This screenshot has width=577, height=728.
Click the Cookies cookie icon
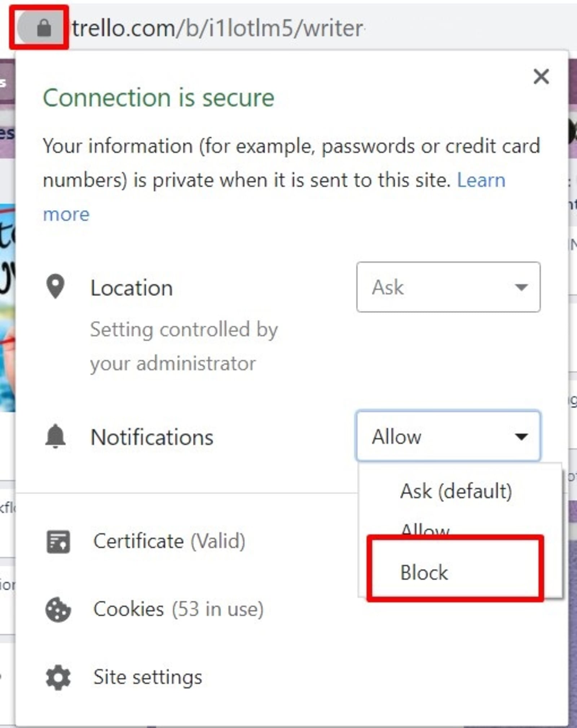pos(59,609)
